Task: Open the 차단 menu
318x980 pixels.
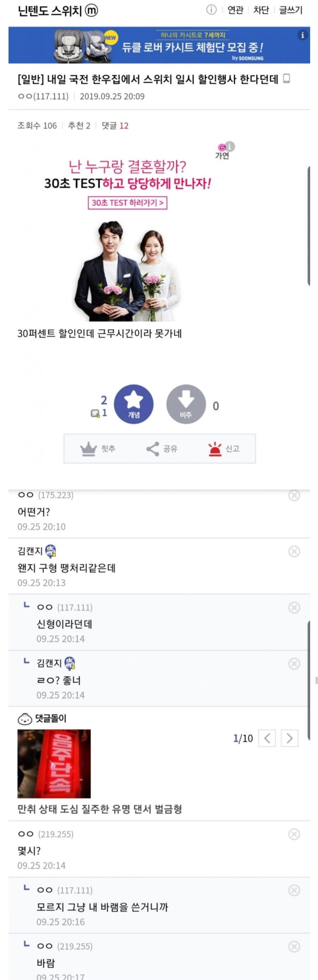Action: pyautogui.click(x=261, y=10)
